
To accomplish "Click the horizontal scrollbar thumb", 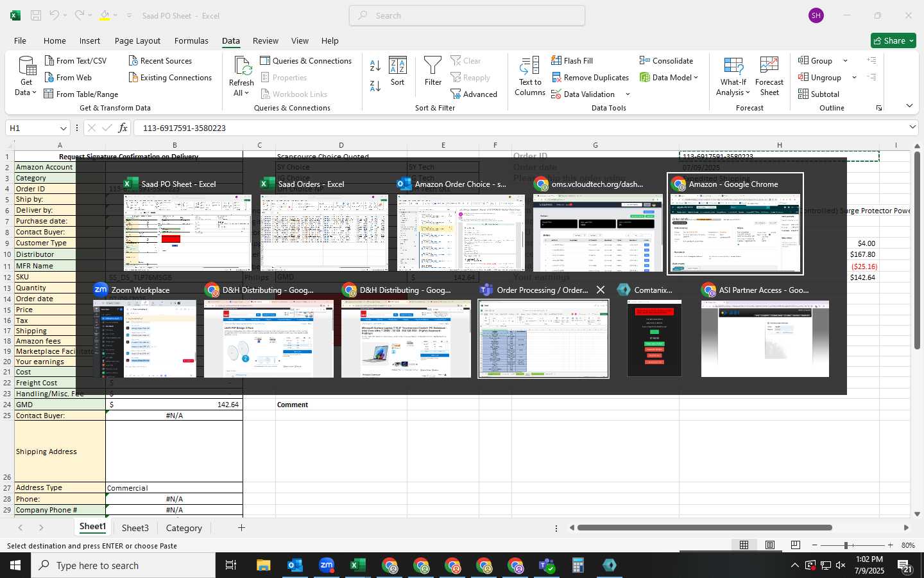I will [705, 527].
